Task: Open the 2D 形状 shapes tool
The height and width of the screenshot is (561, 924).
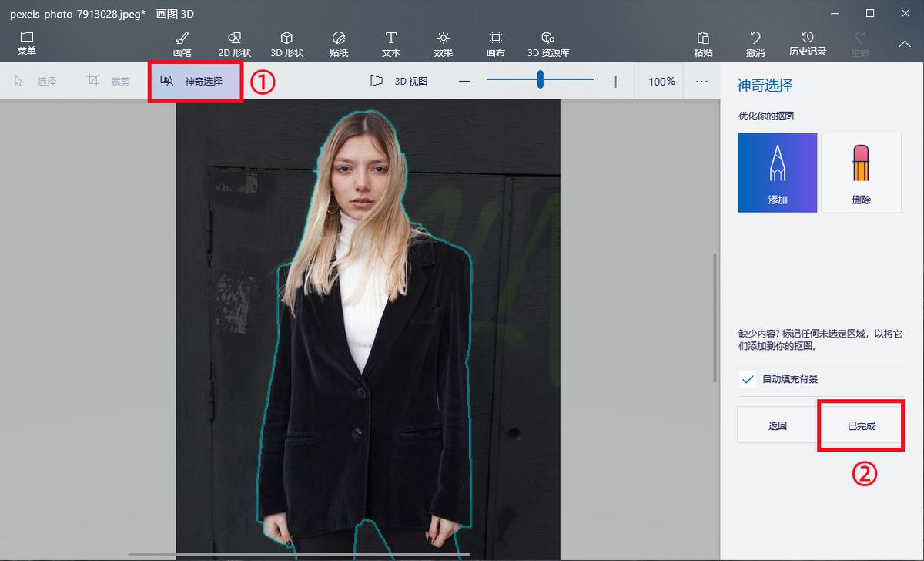Action: pyautogui.click(x=234, y=44)
